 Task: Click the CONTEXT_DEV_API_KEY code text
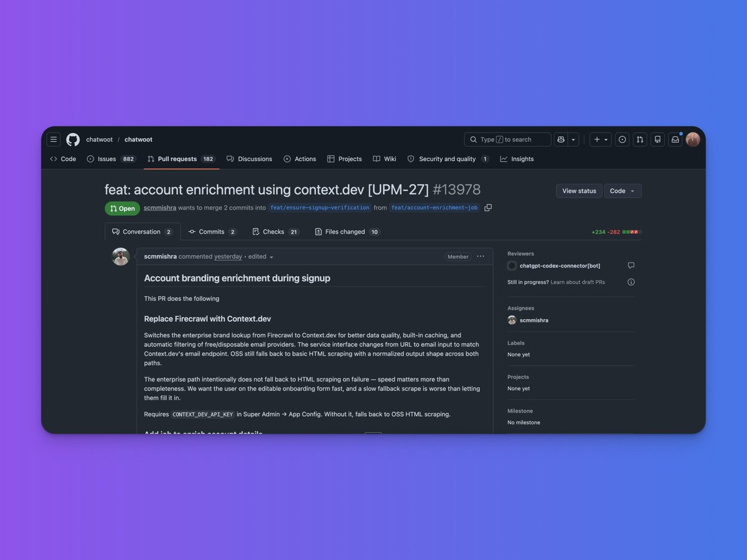point(203,414)
